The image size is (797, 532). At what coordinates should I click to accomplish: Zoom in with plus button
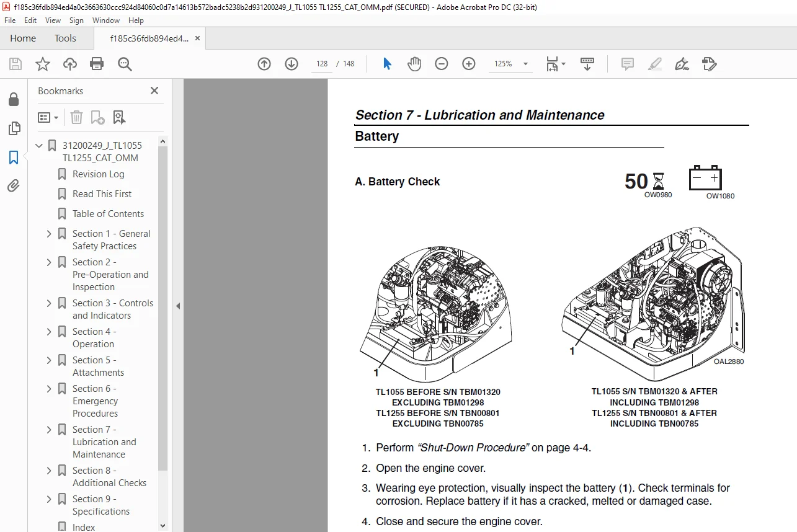[469, 64]
